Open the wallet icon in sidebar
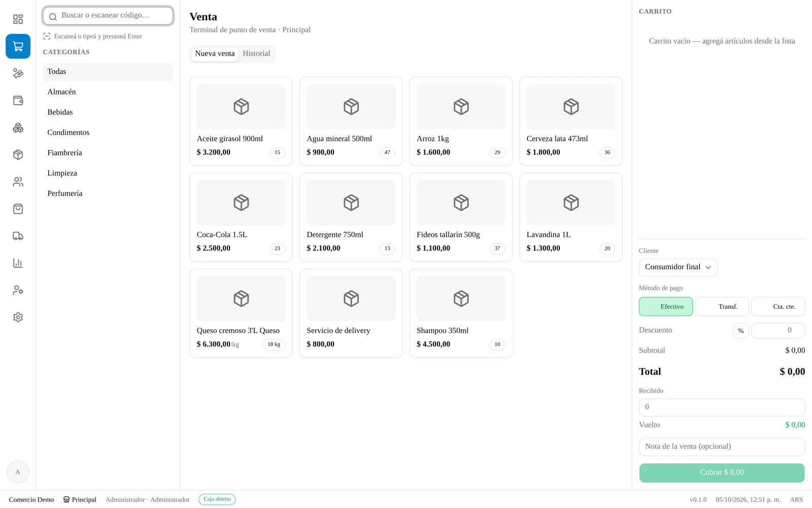This screenshot has width=812, height=508. tap(18, 101)
